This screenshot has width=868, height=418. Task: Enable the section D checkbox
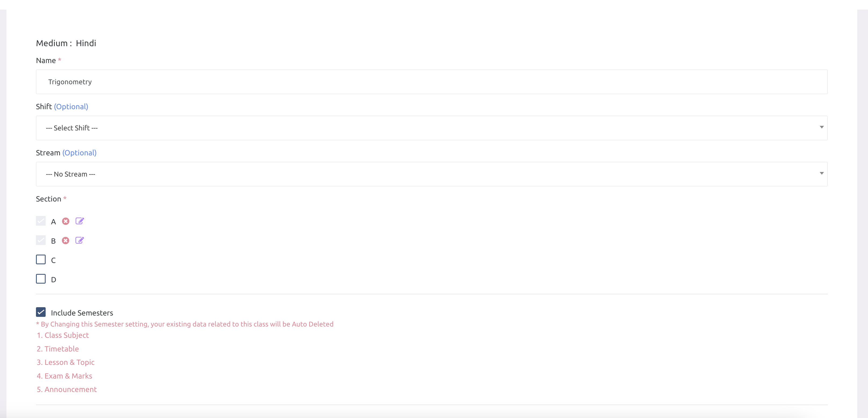point(41,279)
